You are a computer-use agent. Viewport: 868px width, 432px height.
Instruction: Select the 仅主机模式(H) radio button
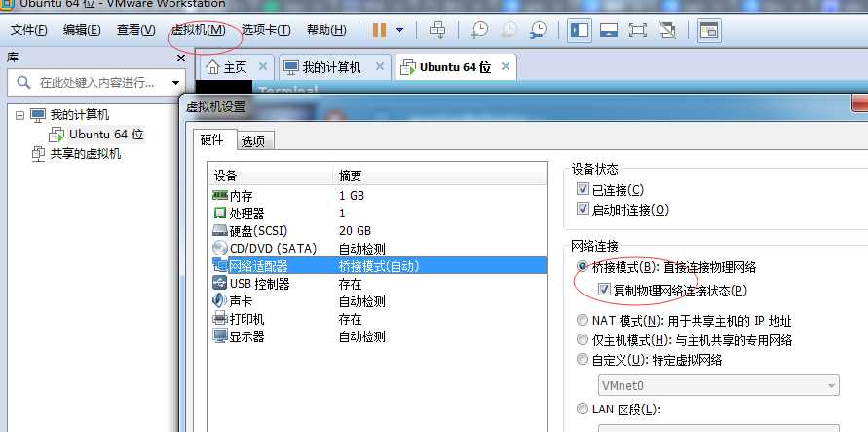583,339
